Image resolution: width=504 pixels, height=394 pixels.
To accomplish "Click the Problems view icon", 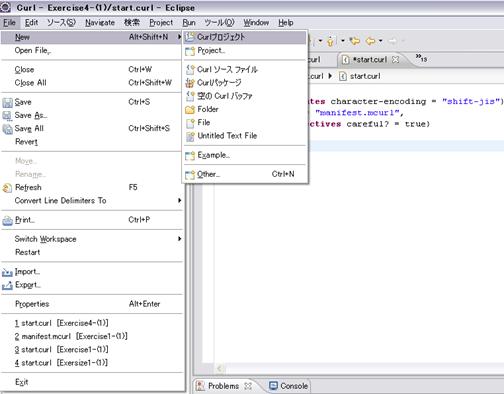I will 200,386.
